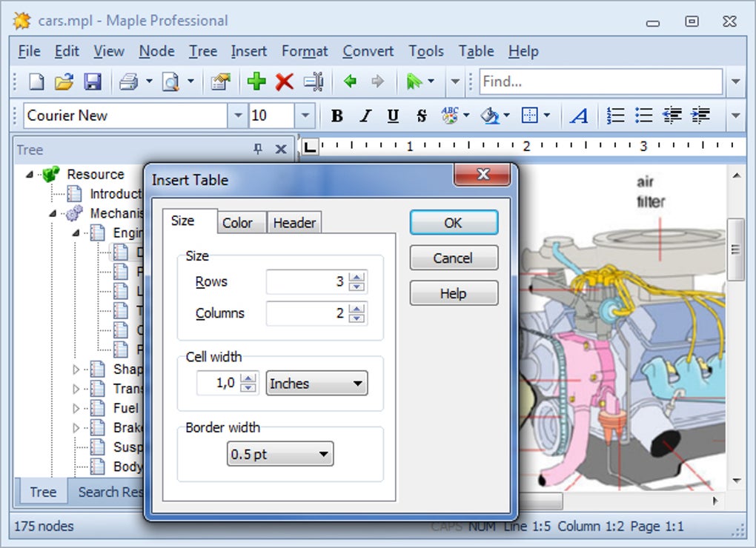Apply Strikethrough formatting
Image resolution: width=756 pixels, height=548 pixels.
[x=422, y=116]
